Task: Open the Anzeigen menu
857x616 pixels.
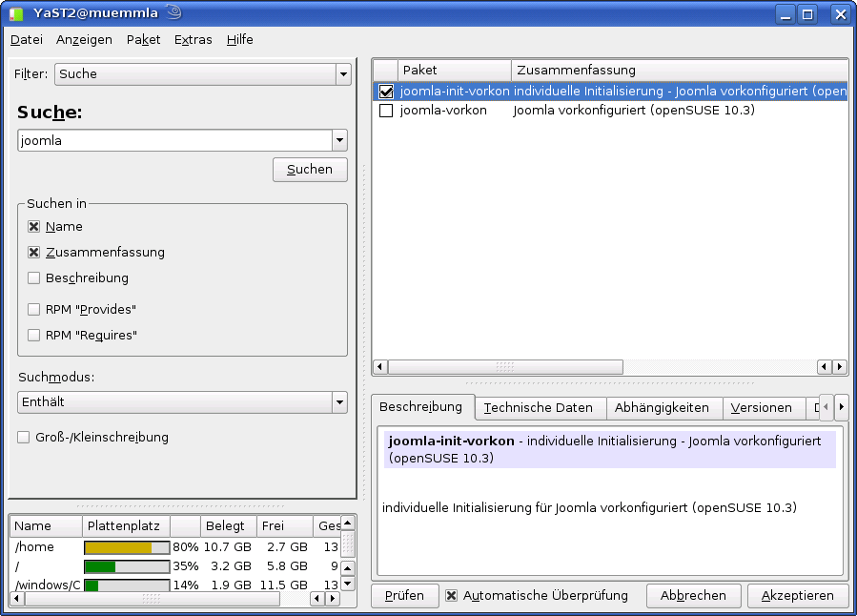Action: (x=84, y=39)
